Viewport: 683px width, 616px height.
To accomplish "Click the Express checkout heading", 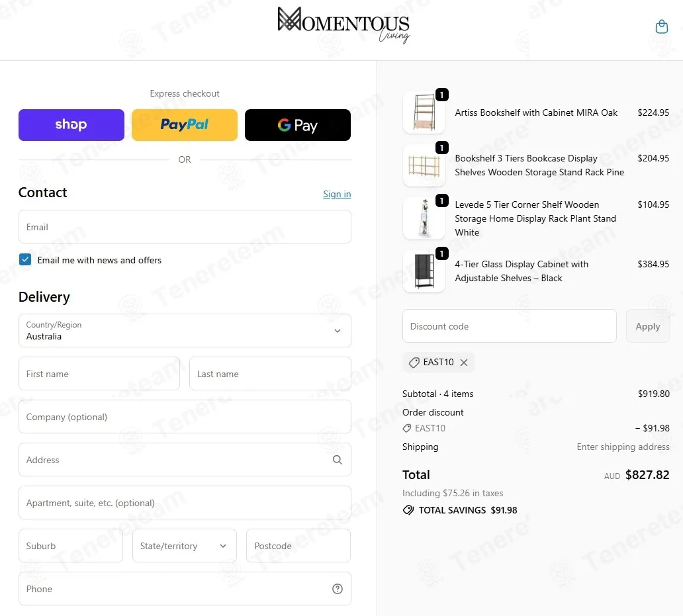I will click(185, 93).
